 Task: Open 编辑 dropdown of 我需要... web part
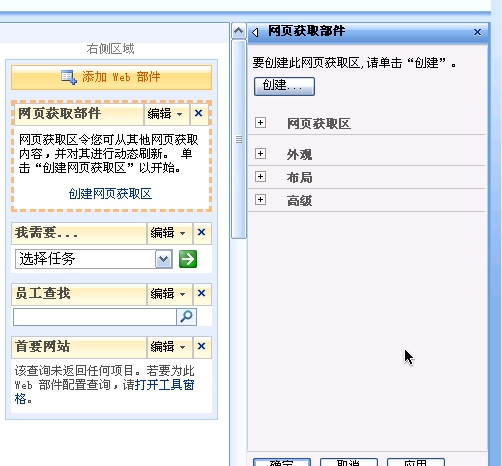click(x=169, y=233)
